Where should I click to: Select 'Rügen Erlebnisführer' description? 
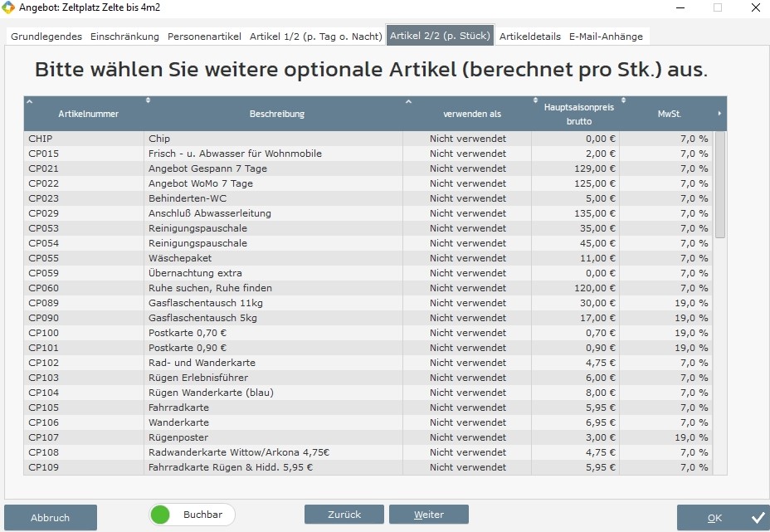tap(274, 378)
